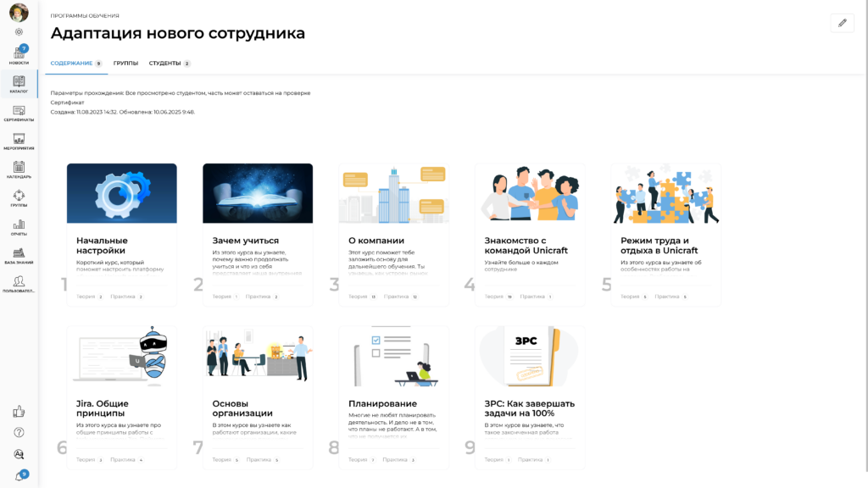Open Мероприятия in the sidebar
This screenshot has width=868, height=488.
click(19, 141)
